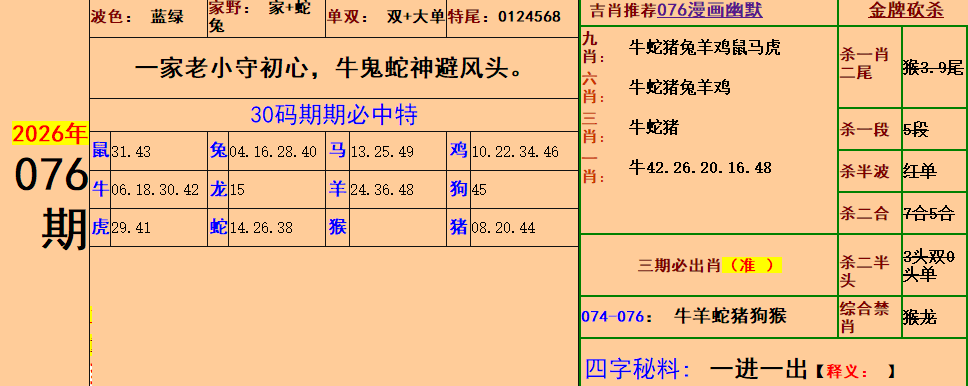Click the 杀一段 label
The width and height of the screenshot is (968, 386).
(864, 129)
